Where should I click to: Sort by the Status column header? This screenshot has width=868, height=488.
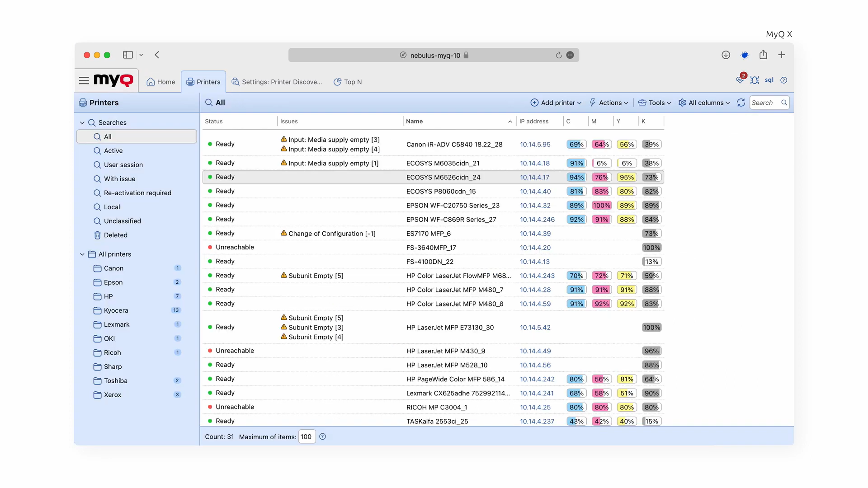[240, 121]
